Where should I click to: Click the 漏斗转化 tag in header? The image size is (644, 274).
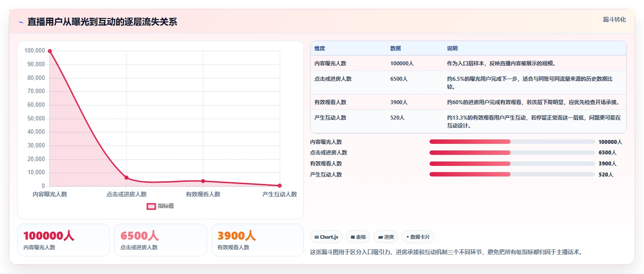click(614, 19)
